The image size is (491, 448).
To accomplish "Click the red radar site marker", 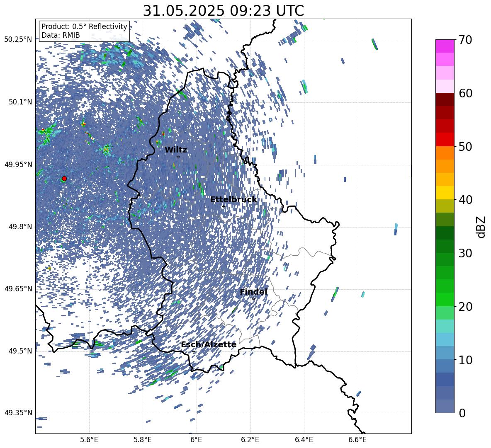I will (64, 178).
